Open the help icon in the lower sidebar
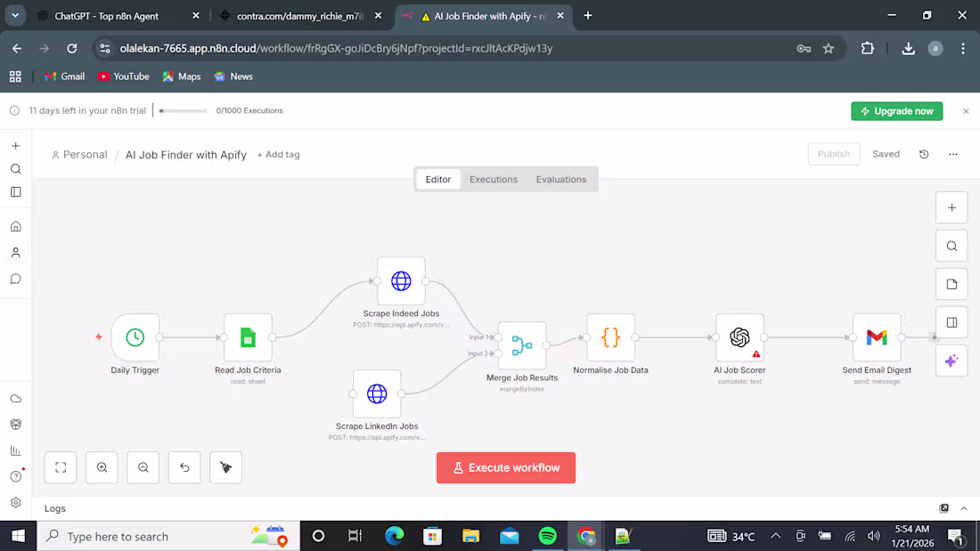 click(x=15, y=476)
